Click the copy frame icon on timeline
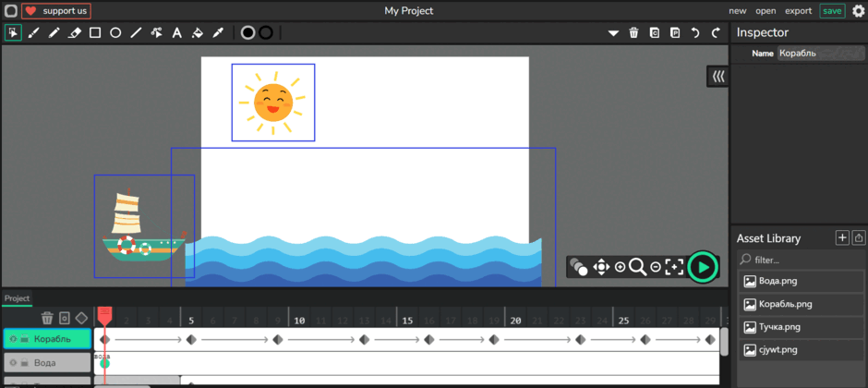 [65, 319]
